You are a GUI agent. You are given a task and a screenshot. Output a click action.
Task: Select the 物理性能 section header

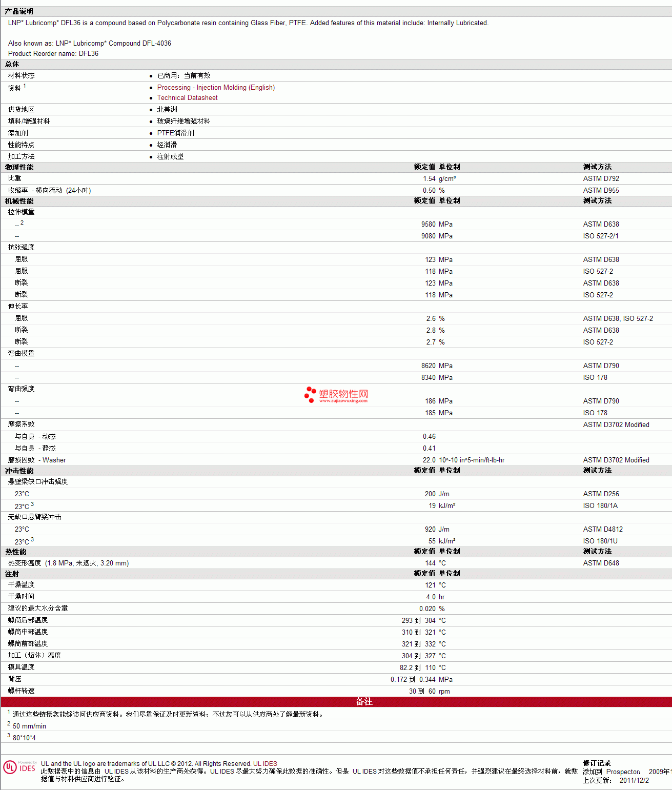19,168
